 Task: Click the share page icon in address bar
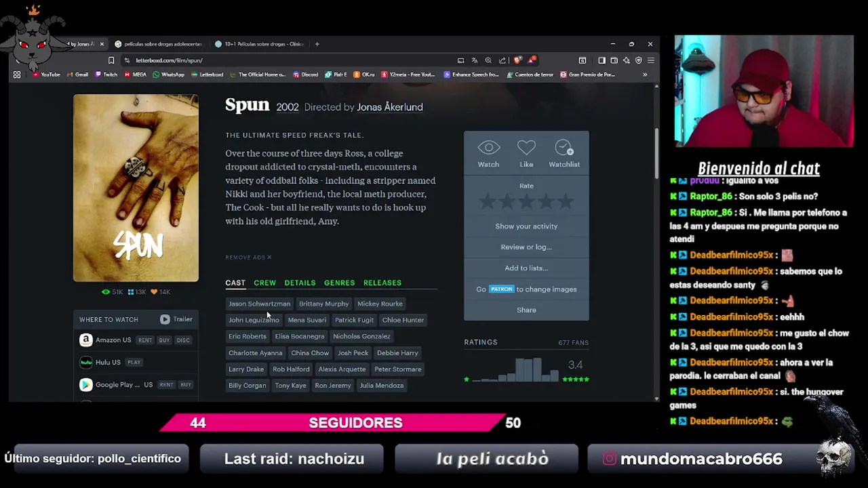click(502, 60)
